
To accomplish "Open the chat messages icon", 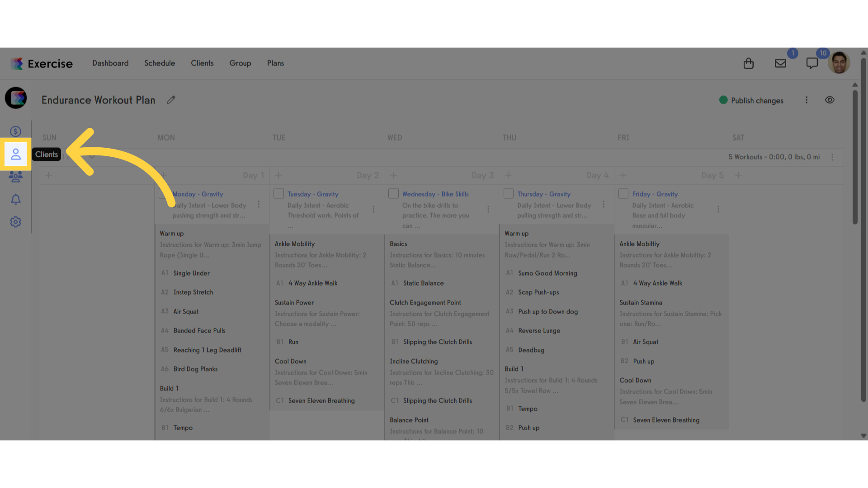I will 812,63.
